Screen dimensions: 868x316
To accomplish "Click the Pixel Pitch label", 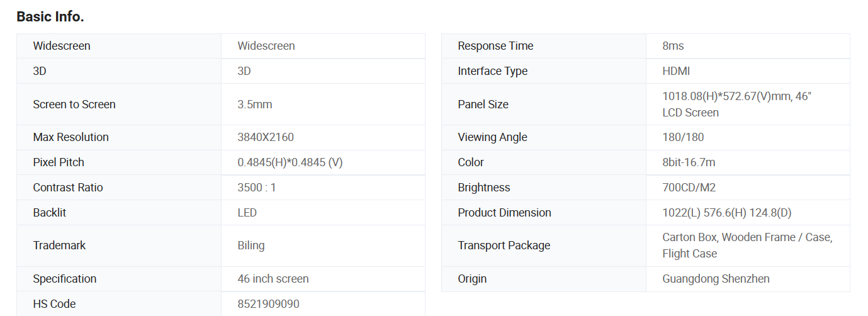I will 59,162.
